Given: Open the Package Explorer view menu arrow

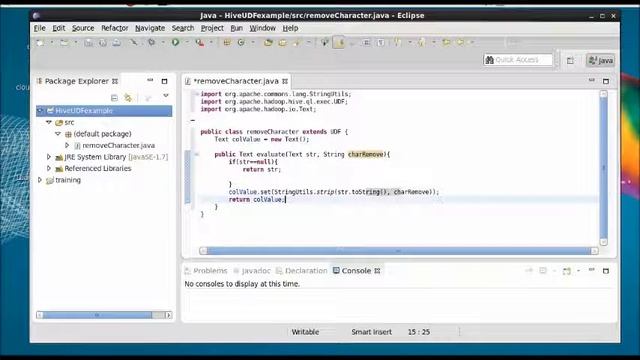Looking at the screenshot, I should (x=166, y=96).
